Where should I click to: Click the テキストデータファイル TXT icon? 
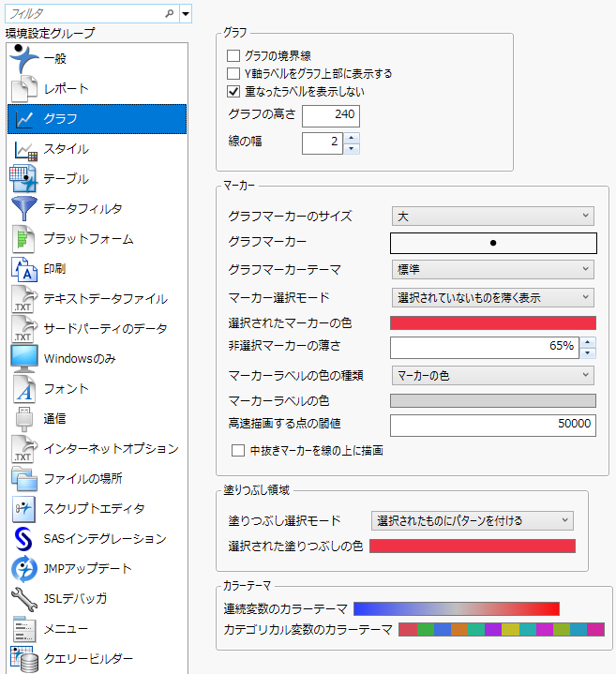pos(24,299)
